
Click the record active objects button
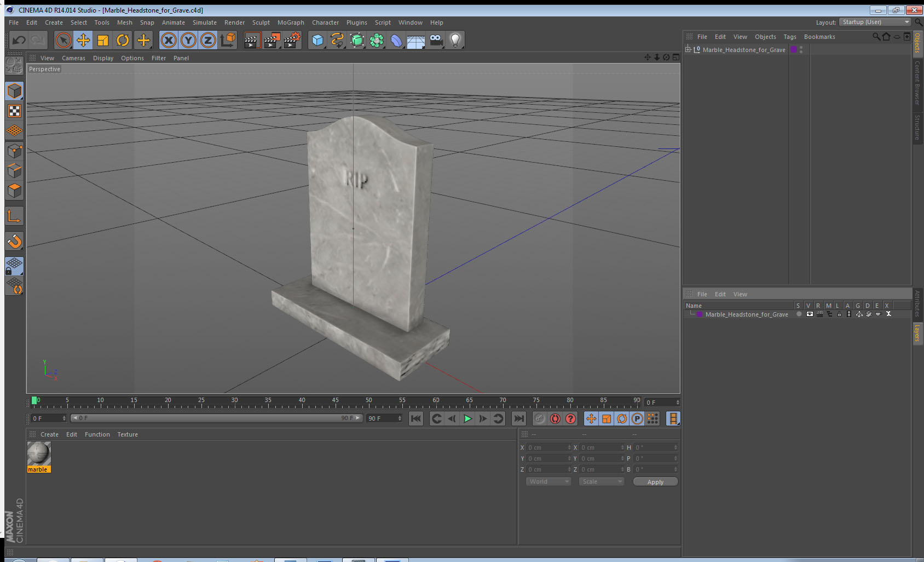pyautogui.click(x=540, y=418)
